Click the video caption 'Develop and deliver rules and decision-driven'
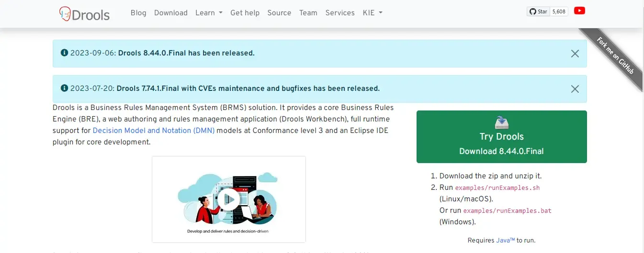Viewport: 644px width, 253px height. click(x=229, y=231)
